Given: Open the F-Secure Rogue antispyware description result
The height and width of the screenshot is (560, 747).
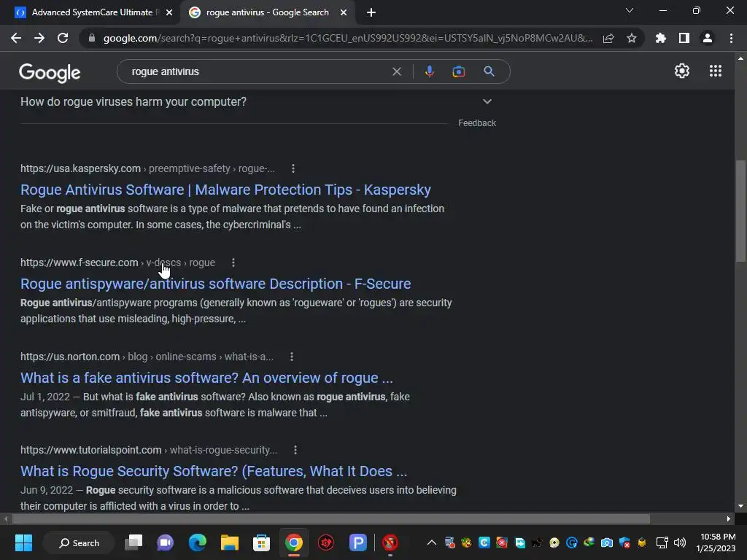Looking at the screenshot, I should coord(215,284).
